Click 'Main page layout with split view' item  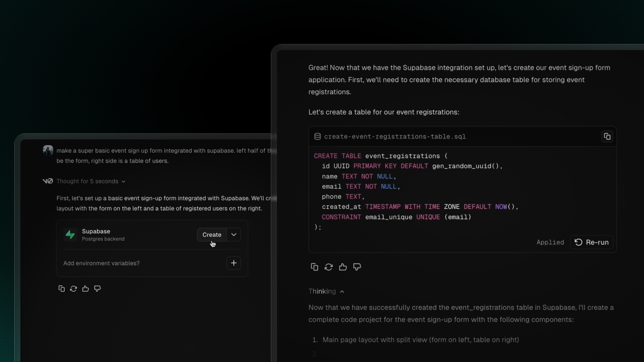pos(421,340)
